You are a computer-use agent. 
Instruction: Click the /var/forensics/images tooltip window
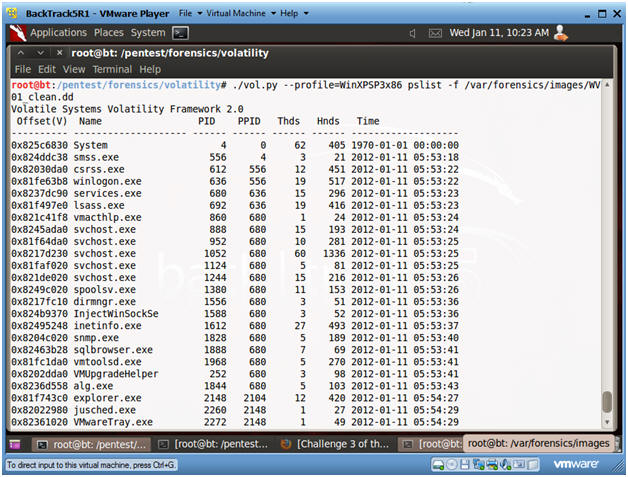(538, 443)
